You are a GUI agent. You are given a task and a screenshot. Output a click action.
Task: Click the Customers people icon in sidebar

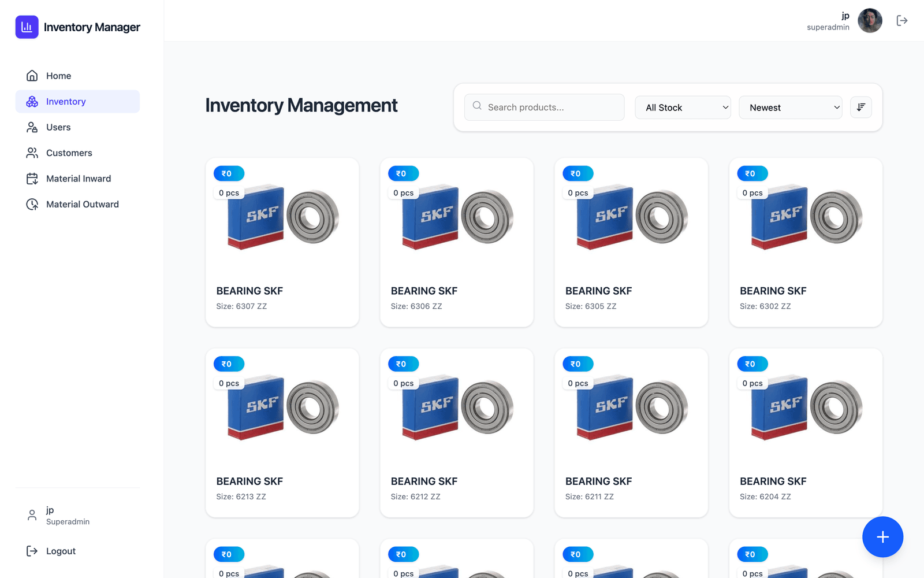click(32, 153)
